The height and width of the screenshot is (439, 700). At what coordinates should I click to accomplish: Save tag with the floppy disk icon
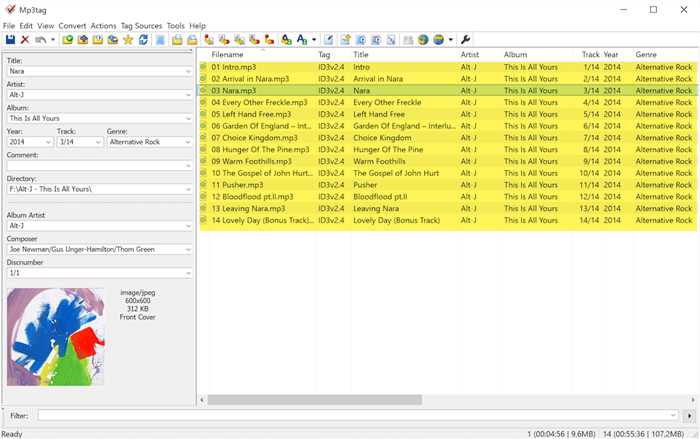point(10,40)
